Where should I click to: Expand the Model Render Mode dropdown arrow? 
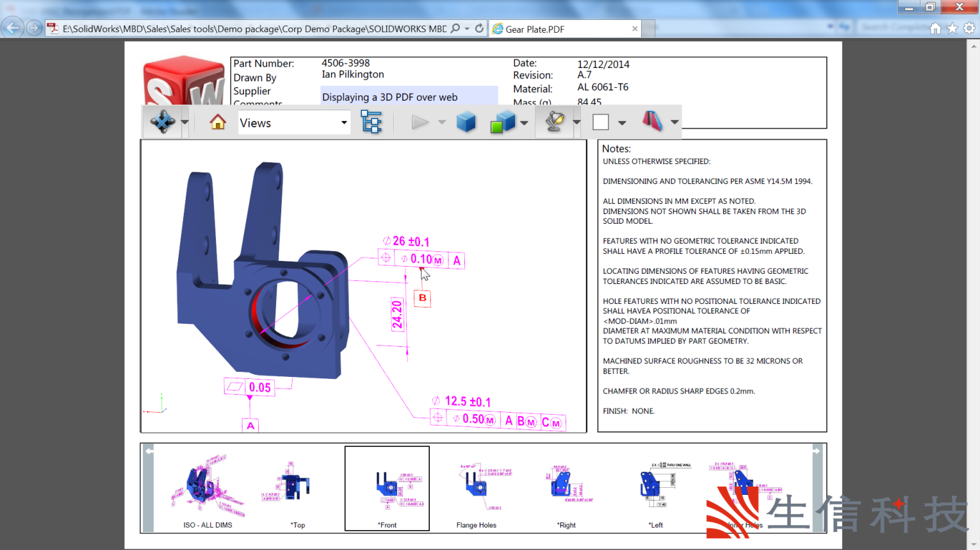(524, 122)
